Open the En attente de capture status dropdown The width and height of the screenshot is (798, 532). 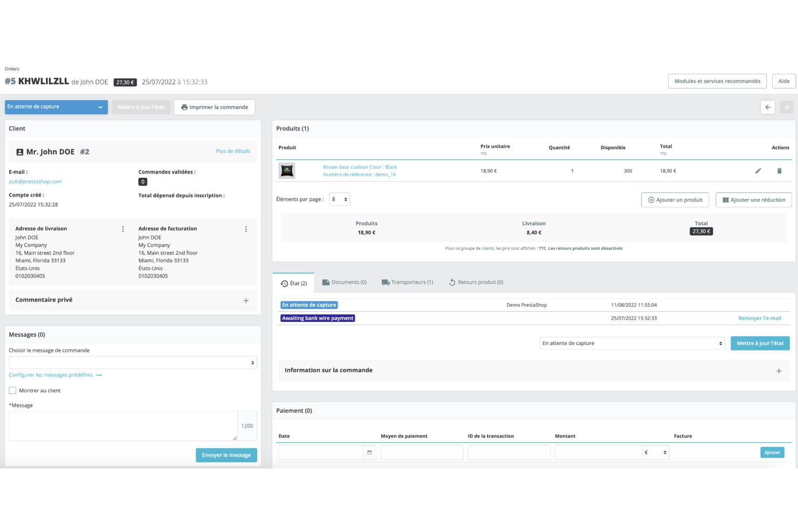pyautogui.click(x=56, y=107)
